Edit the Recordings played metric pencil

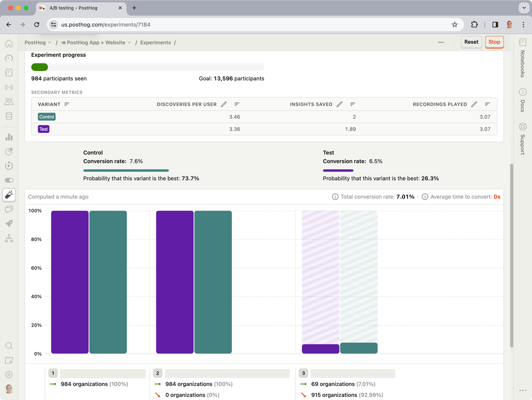pos(474,104)
